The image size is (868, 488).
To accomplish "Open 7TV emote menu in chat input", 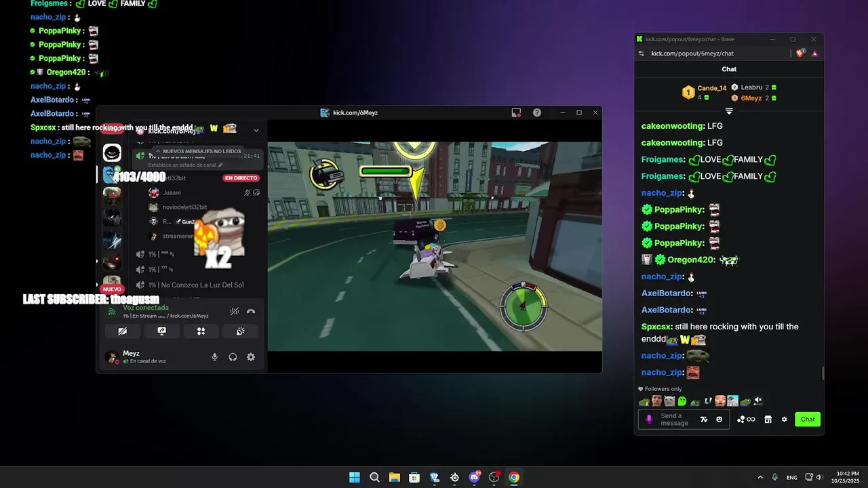I will [704, 420].
